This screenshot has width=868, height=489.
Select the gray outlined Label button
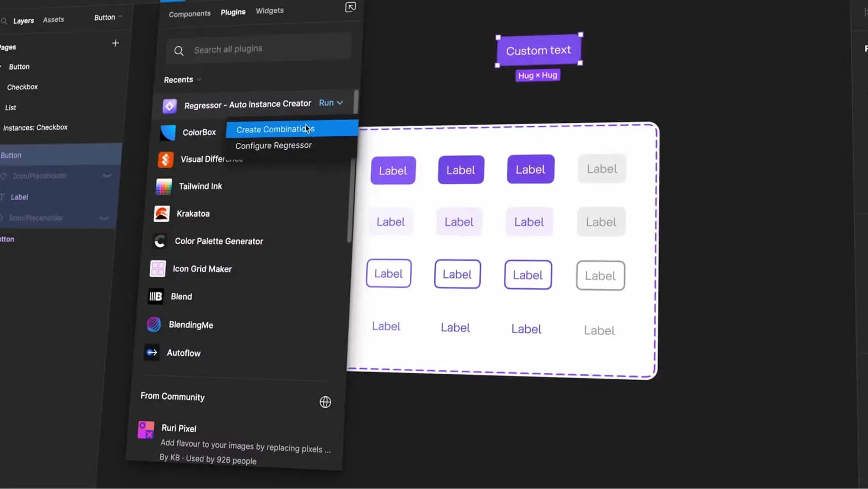[x=600, y=276]
